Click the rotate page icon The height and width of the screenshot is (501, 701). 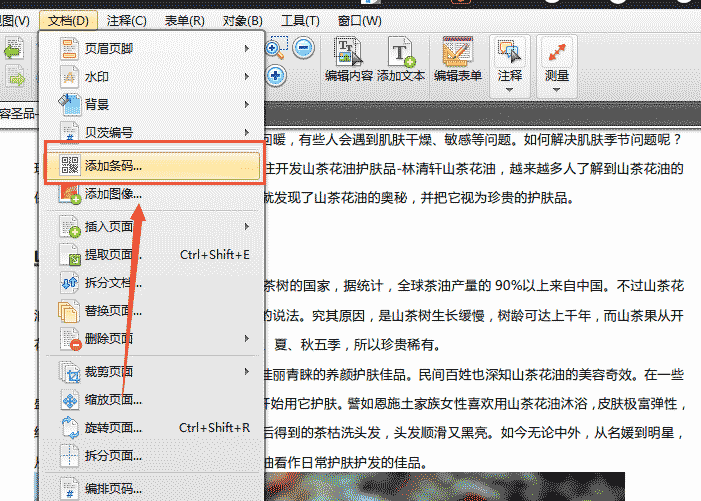coord(70,428)
